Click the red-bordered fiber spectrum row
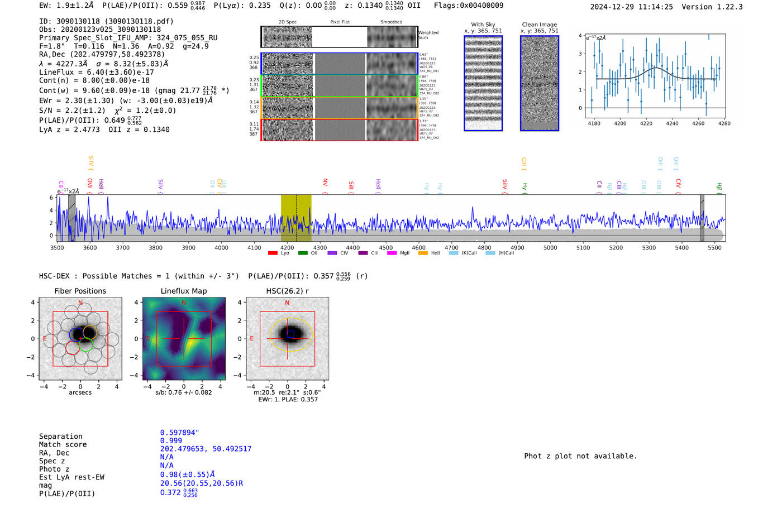This screenshot has height=532, width=782. pos(339,130)
